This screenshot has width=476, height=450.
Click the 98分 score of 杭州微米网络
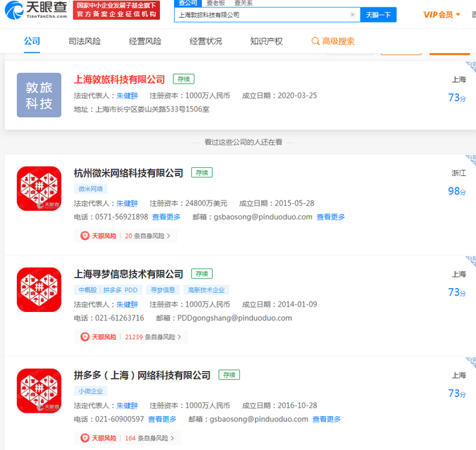point(457,191)
